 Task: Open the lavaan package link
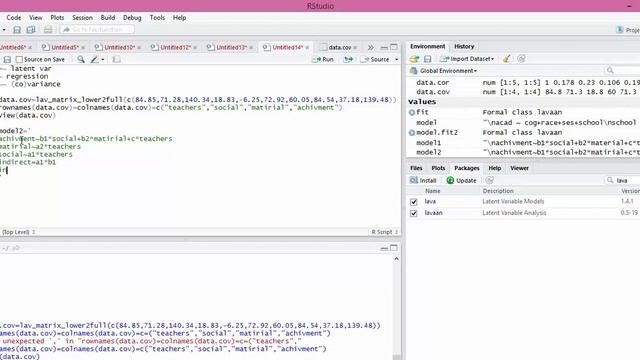click(433, 213)
